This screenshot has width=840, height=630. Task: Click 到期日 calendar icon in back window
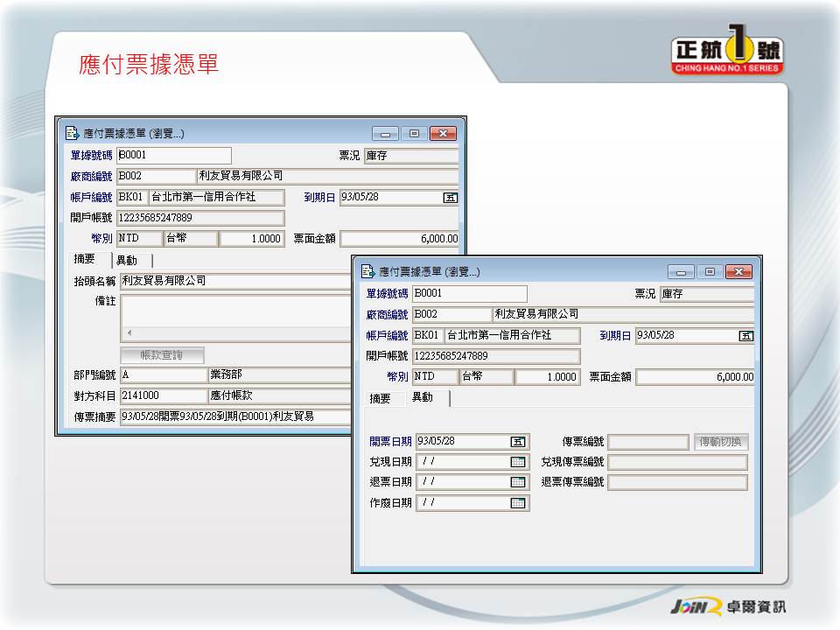[x=450, y=198]
